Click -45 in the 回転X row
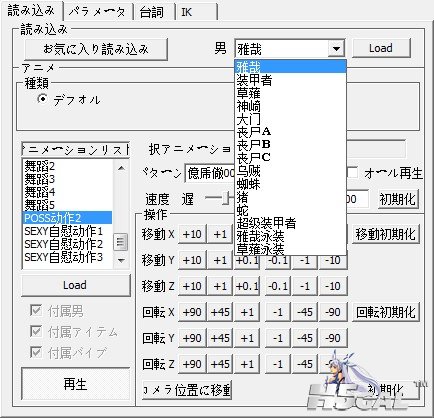 point(305,312)
